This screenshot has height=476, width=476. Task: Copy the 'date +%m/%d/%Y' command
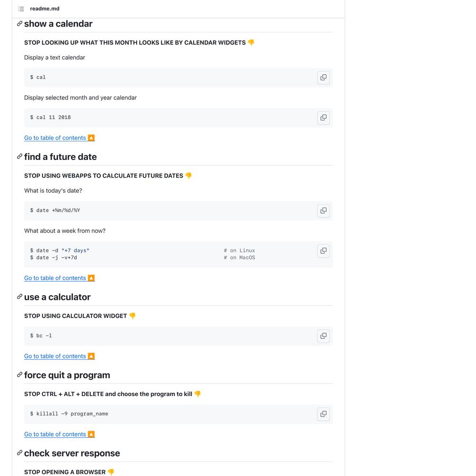click(x=323, y=210)
